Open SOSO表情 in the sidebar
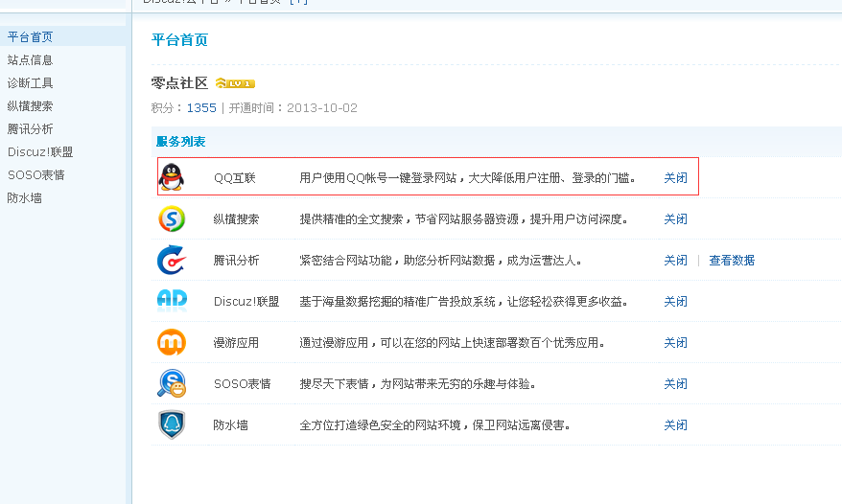842x504 pixels. pyautogui.click(x=36, y=175)
